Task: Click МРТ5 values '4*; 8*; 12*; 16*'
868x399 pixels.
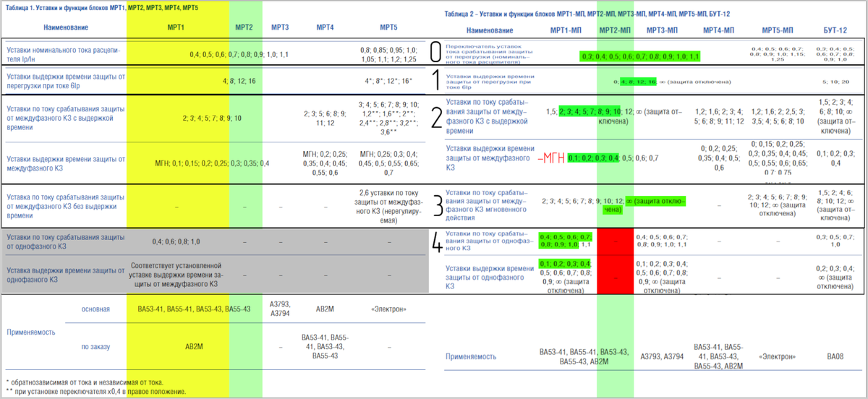Action: (x=388, y=80)
